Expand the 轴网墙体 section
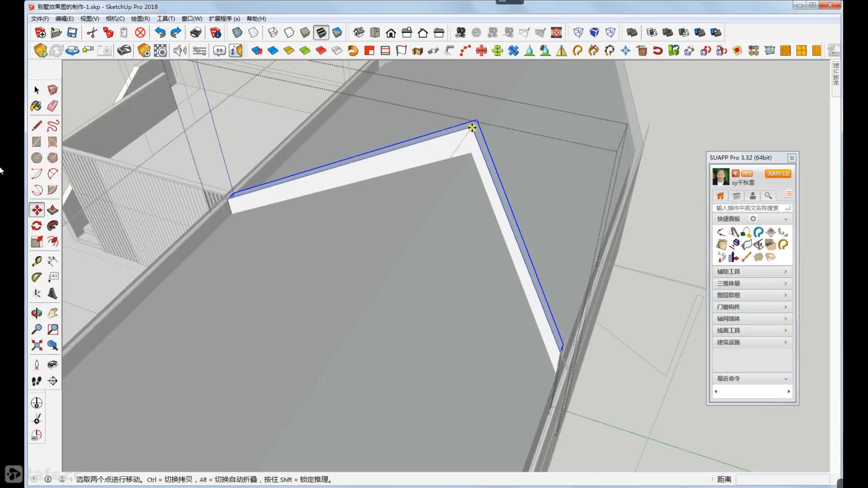 coord(752,319)
